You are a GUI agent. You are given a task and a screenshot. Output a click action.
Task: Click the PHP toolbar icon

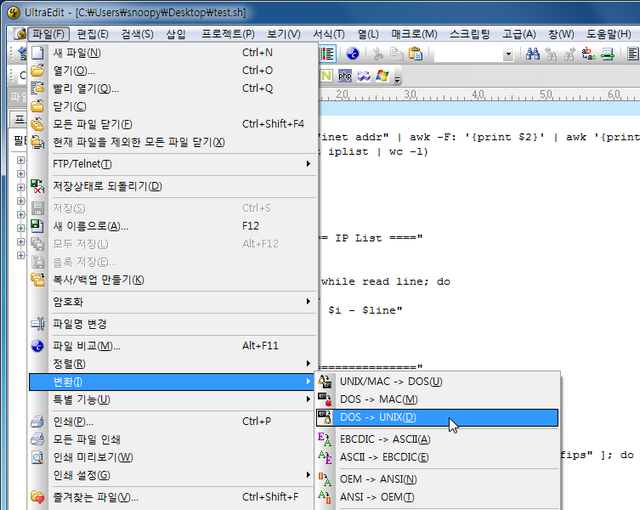pos(345,76)
